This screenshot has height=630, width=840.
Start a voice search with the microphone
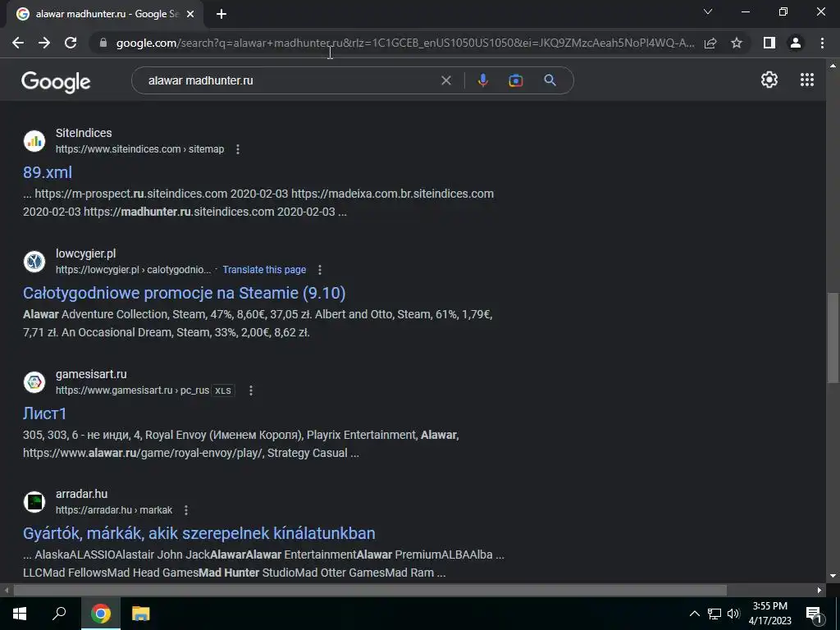[x=482, y=80]
